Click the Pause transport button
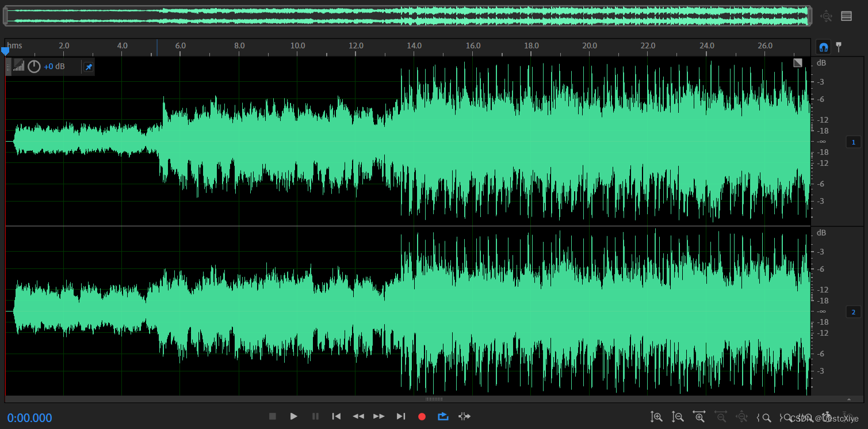This screenshot has width=868, height=429. [315, 416]
